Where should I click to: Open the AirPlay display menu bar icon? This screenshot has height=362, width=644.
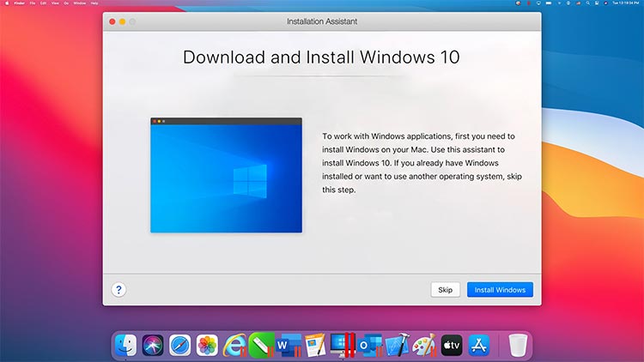[x=538, y=3]
